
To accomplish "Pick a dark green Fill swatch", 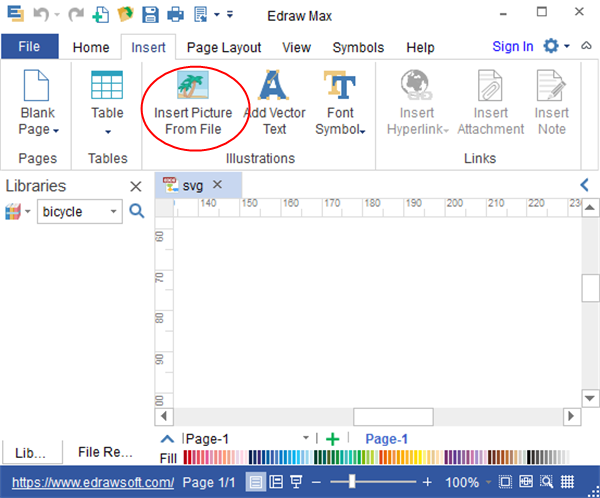I will click(x=317, y=457).
